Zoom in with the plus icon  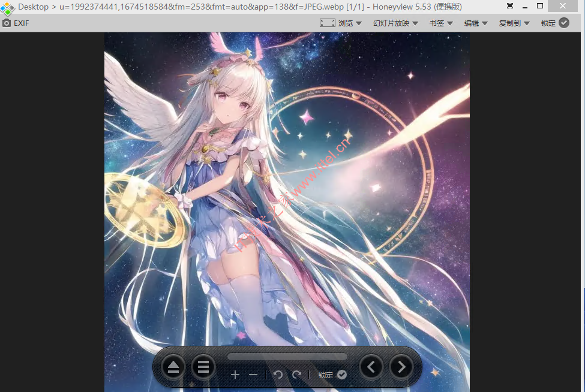coord(235,375)
